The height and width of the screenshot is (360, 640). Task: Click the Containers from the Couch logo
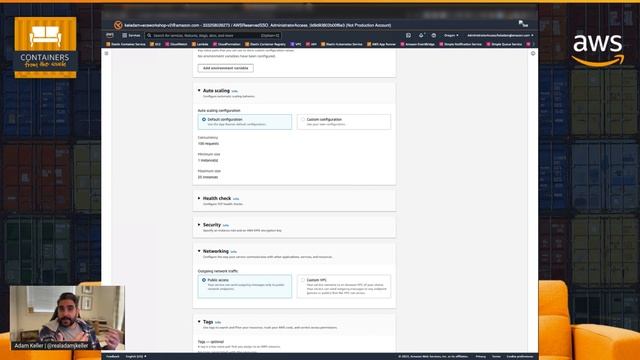coord(45,47)
